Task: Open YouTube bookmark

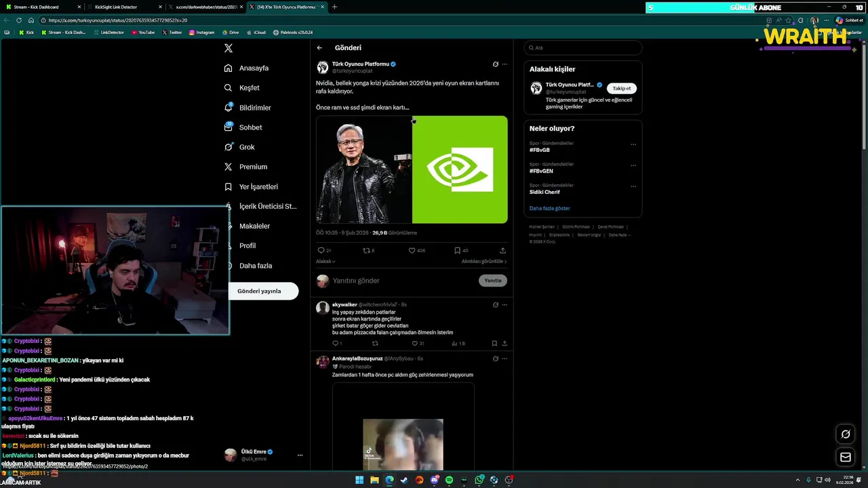Action: pyautogui.click(x=143, y=33)
